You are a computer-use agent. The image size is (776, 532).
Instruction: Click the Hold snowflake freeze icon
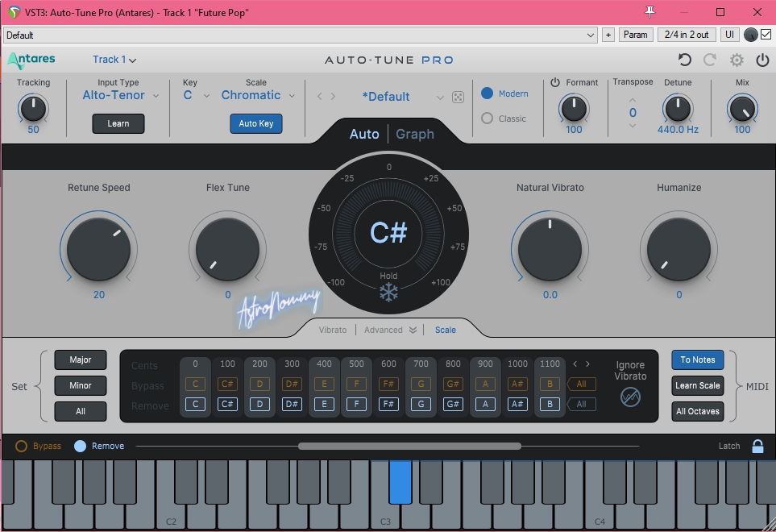point(388,293)
